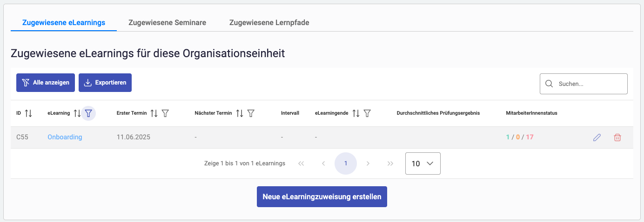Screen dimensions: 644x222
Task: Switch to Zugewiesene Seminare tab
Action: click(x=167, y=22)
